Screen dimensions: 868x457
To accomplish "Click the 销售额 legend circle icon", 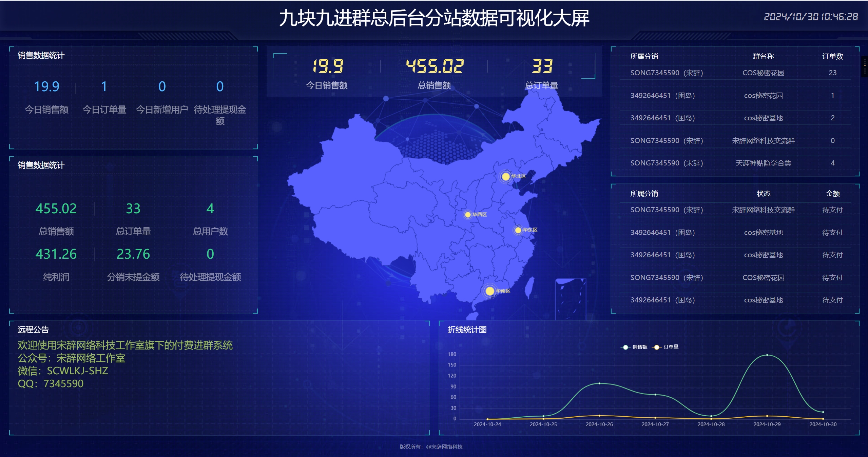I will tap(625, 347).
